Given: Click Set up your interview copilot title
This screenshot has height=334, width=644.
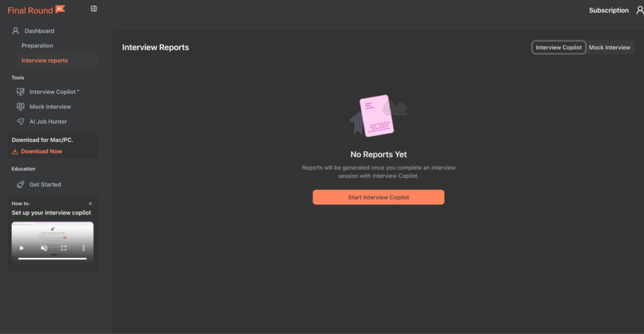Looking at the screenshot, I should point(52,213).
